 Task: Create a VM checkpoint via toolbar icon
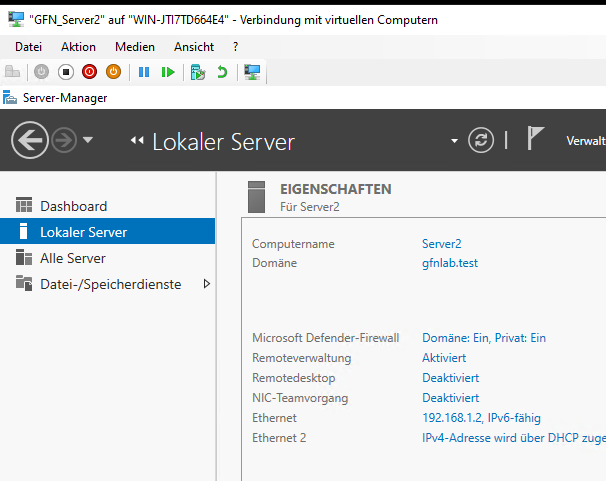point(198,72)
